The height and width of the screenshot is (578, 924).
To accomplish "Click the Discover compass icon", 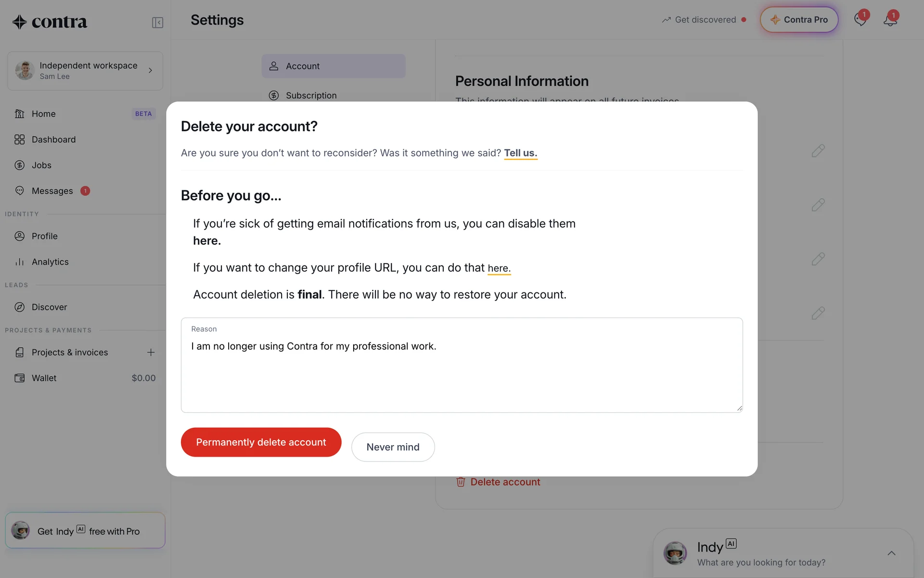I will pyautogui.click(x=19, y=307).
